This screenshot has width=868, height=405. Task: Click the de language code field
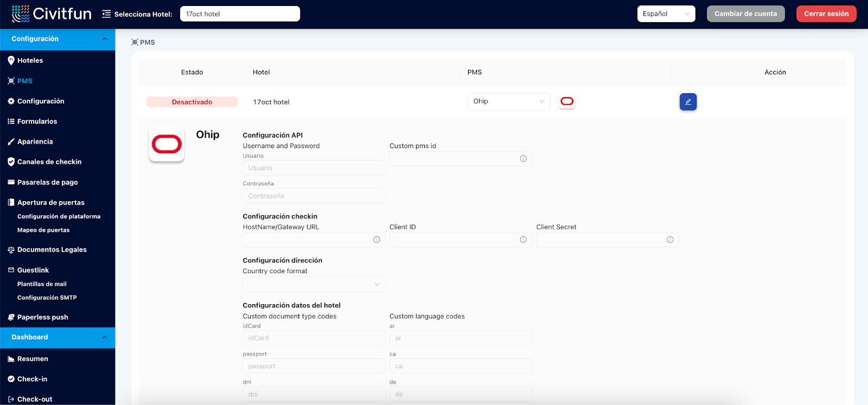(461, 394)
